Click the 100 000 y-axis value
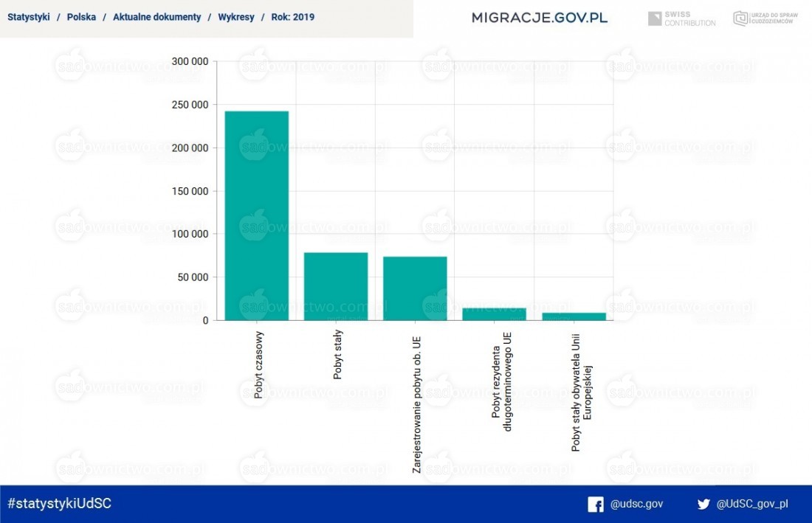Image resolution: width=812 pixels, height=523 pixels. tap(190, 235)
